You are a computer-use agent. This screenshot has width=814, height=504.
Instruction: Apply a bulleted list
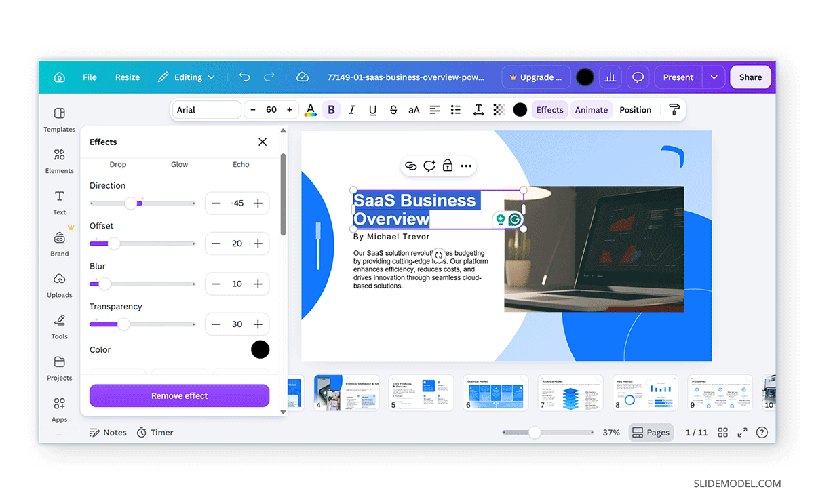point(456,110)
